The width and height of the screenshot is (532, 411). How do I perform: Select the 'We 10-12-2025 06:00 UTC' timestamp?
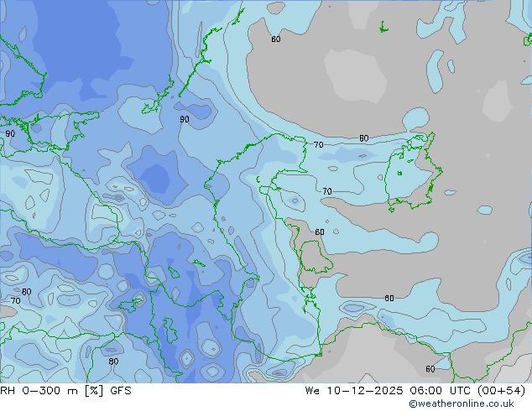[x=389, y=391]
